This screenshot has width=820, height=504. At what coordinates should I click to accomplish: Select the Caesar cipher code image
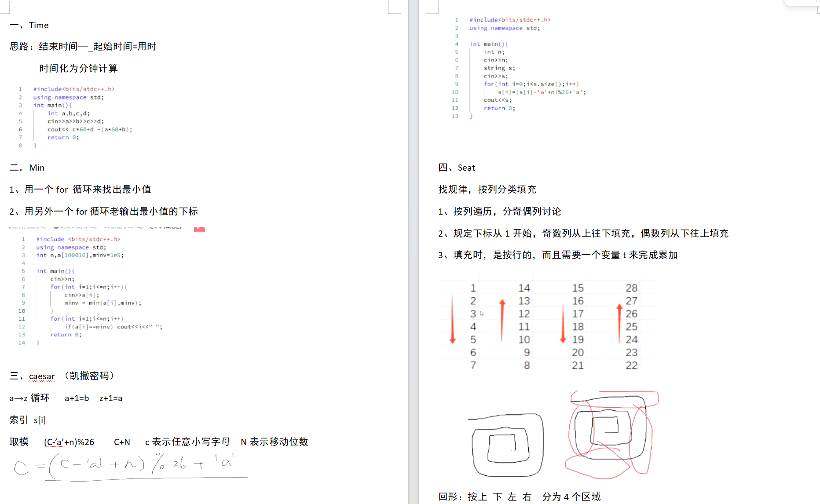coord(519,68)
